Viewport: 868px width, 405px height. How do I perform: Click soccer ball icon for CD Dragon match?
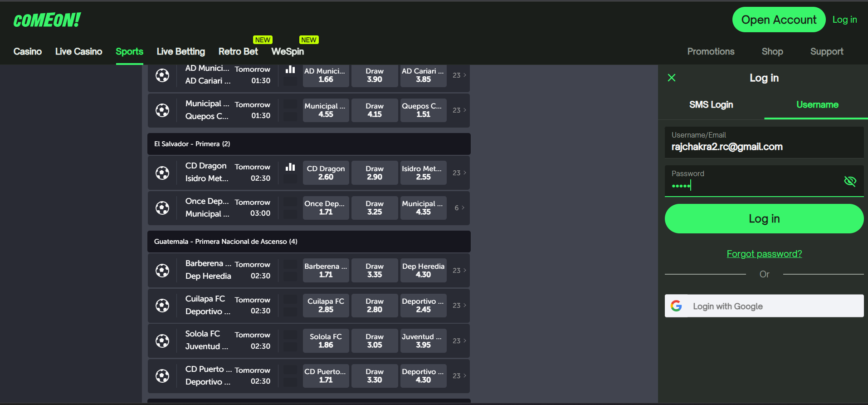162,173
